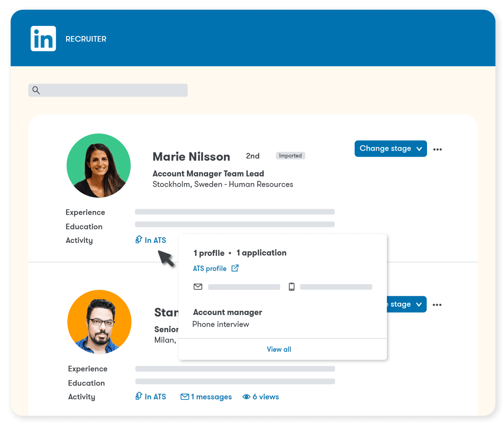Viewport: 504px width, 427px height.
Task: Click the envelope icon in the ATS popup
Action: (198, 287)
